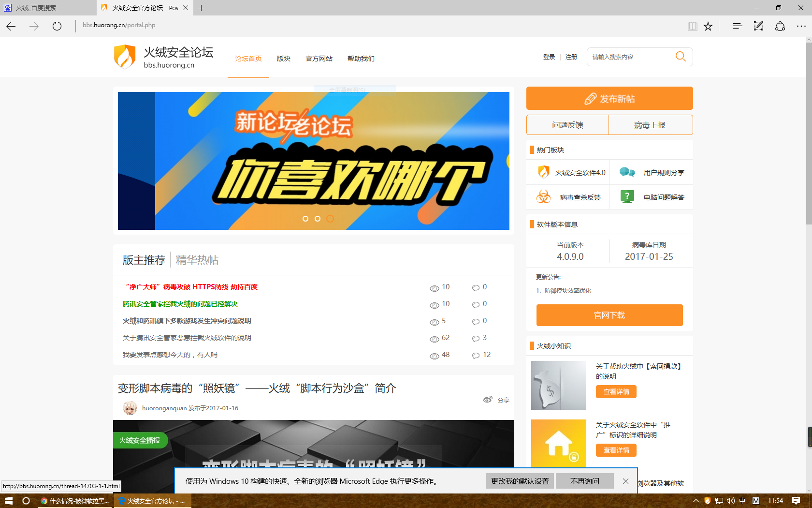Open the Edge more options menu
Viewport: 812px width, 508px height.
[801, 26]
